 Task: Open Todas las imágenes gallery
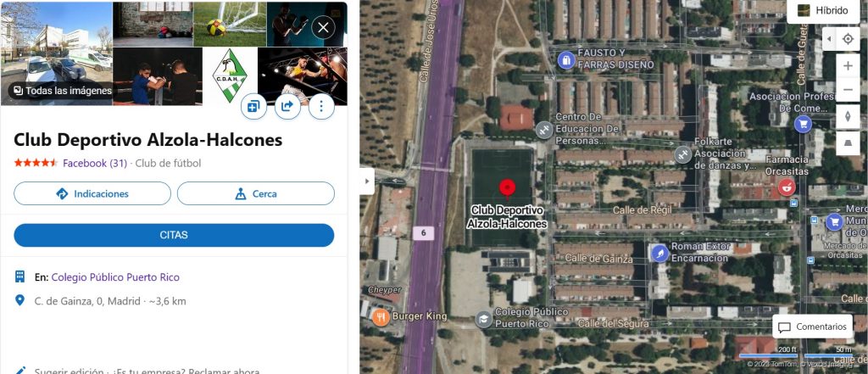pos(63,90)
